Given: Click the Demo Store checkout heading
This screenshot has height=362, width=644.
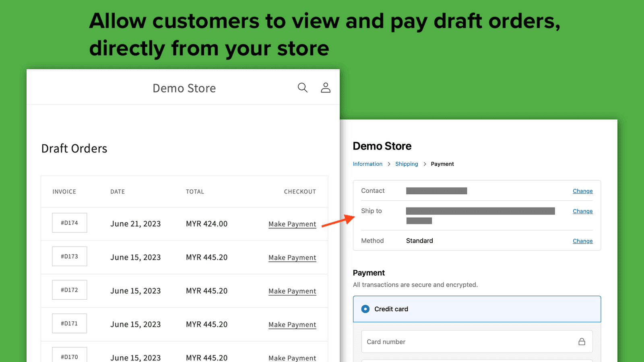Looking at the screenshot, I should click(x=382, y=146).
